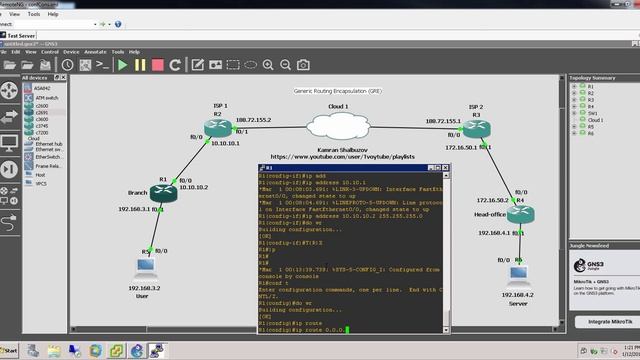Expand R5 in Topology Summary
This screenshot has width=640, height=360.
pos(574,127)
